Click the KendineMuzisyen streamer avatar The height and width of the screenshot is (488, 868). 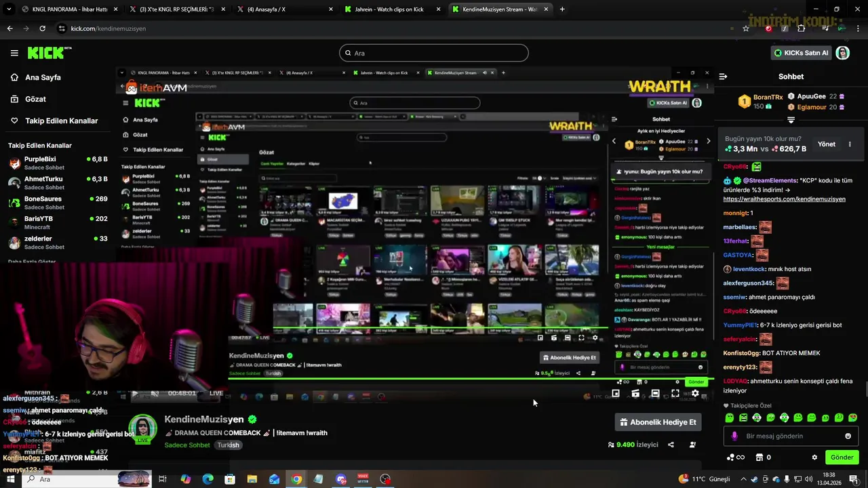[143, 428]
